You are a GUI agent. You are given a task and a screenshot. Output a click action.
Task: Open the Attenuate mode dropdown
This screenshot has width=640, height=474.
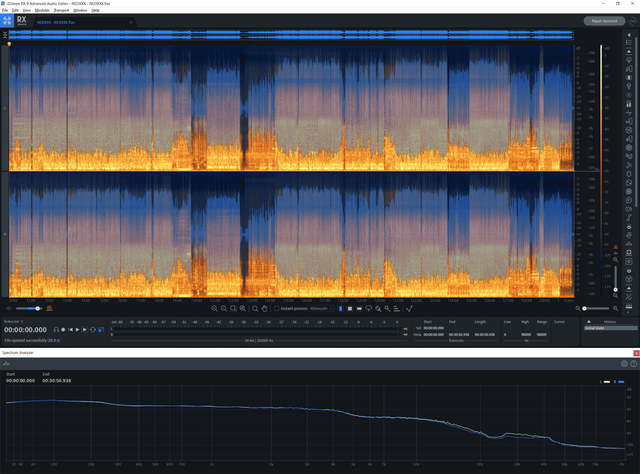pyautogui.click(x=322, y=309)
